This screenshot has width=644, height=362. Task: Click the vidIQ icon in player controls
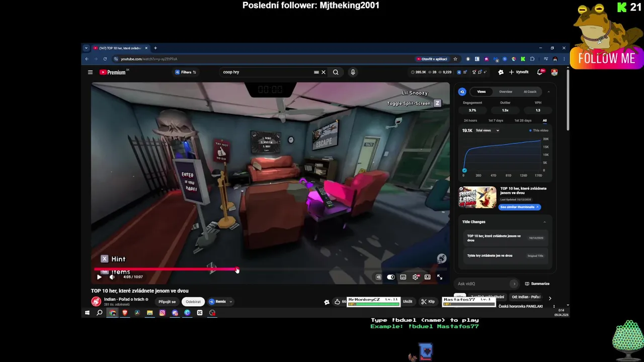pos(379,277)
